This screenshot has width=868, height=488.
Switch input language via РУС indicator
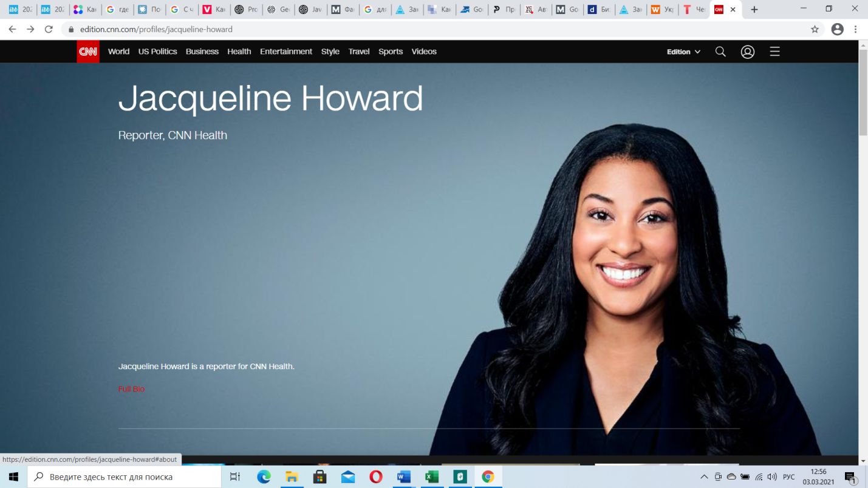click(x=788, y=477)
